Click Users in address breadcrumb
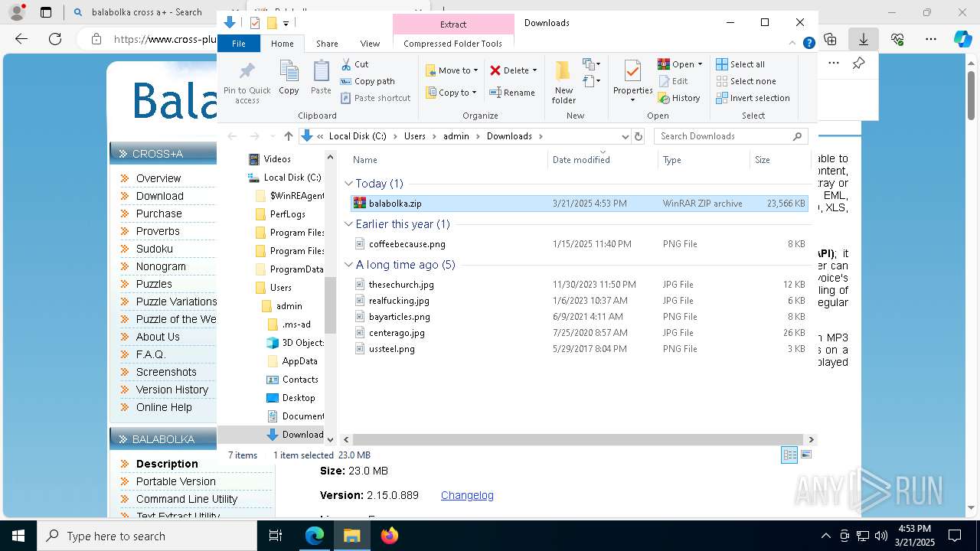980x551 pixels. click(x=414, y=136)
